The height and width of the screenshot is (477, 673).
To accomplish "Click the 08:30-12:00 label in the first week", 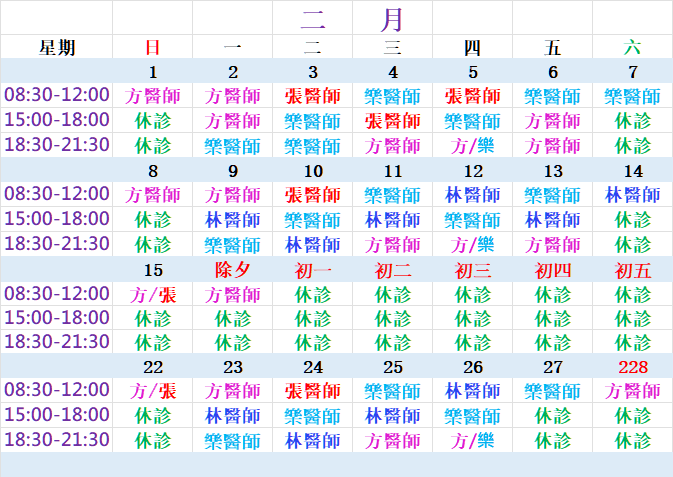I will 57,95.
